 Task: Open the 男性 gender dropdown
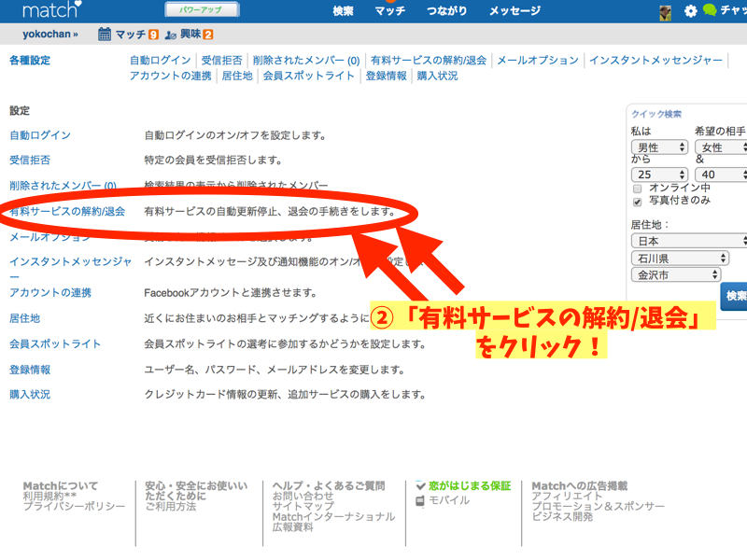(x=660, y=147)
